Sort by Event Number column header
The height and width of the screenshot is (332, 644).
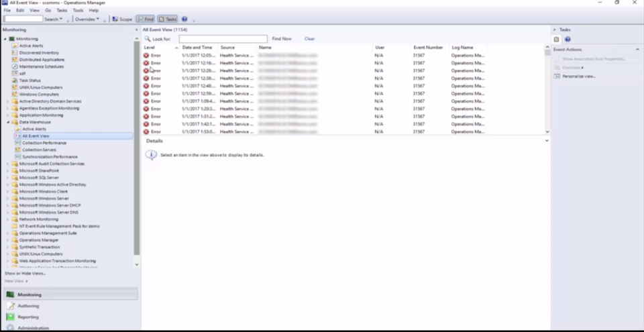[x=431, y=48]
